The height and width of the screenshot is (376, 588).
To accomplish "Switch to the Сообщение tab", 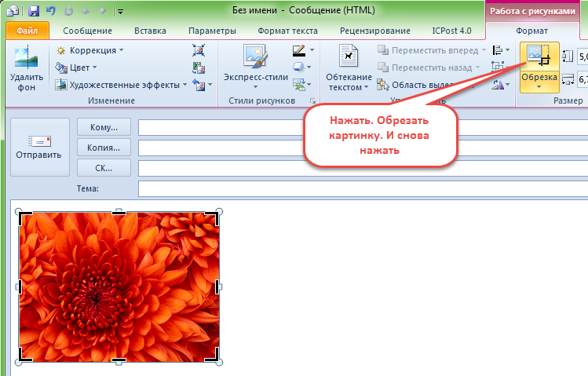I will point(87,31).
